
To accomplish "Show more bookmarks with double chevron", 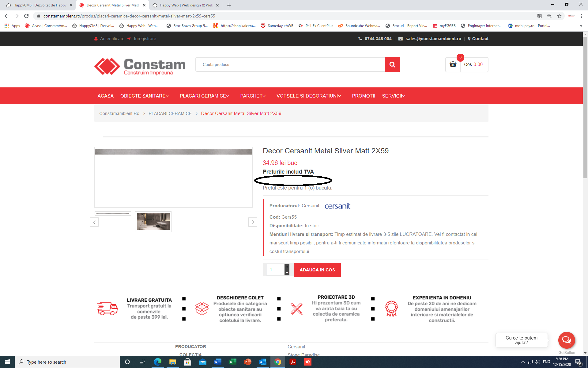I will (x=581, y=26).
